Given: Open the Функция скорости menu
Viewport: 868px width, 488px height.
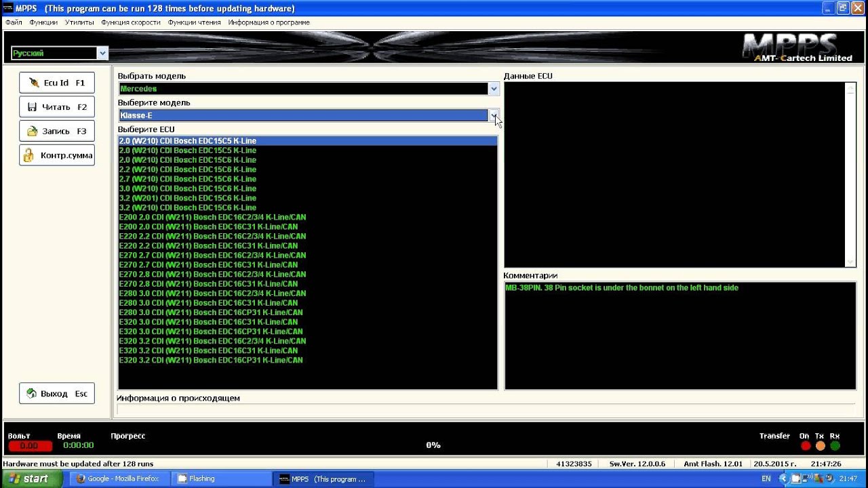Looking at the screenshot, I should pyautogui.click(x=131, y=22).
